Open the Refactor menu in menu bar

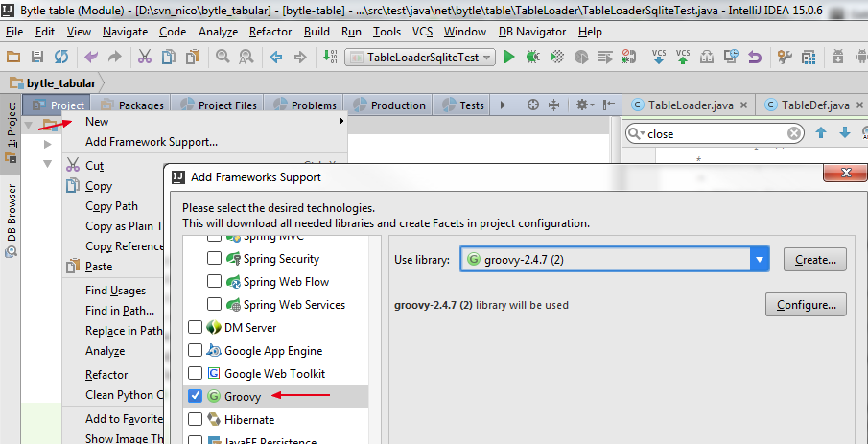click(x=270, y=32)
